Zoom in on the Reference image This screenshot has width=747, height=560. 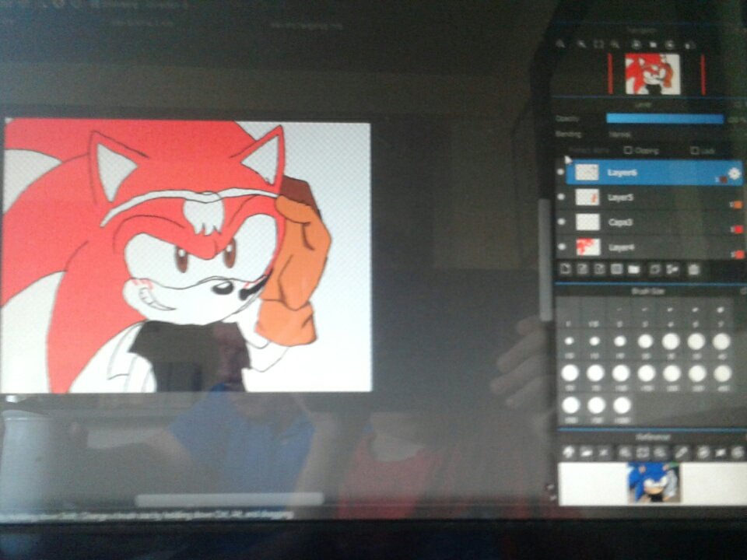625,453
